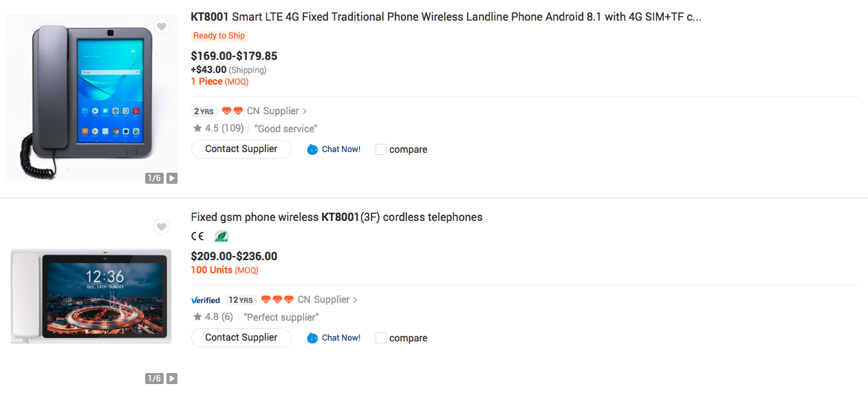Click the Verified supplier badge
Screen dimensions: 868x393
coord(205,300)
